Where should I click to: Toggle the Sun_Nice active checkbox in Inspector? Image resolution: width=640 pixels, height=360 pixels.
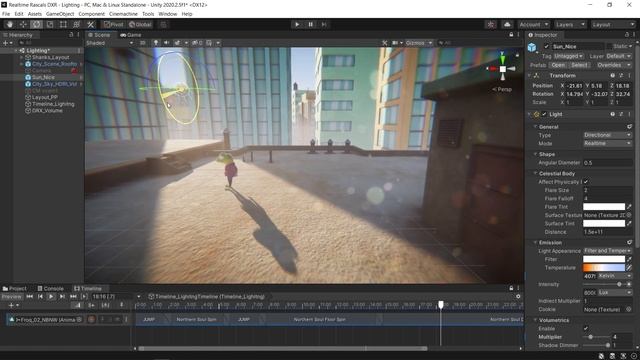(x=547, y=47)
